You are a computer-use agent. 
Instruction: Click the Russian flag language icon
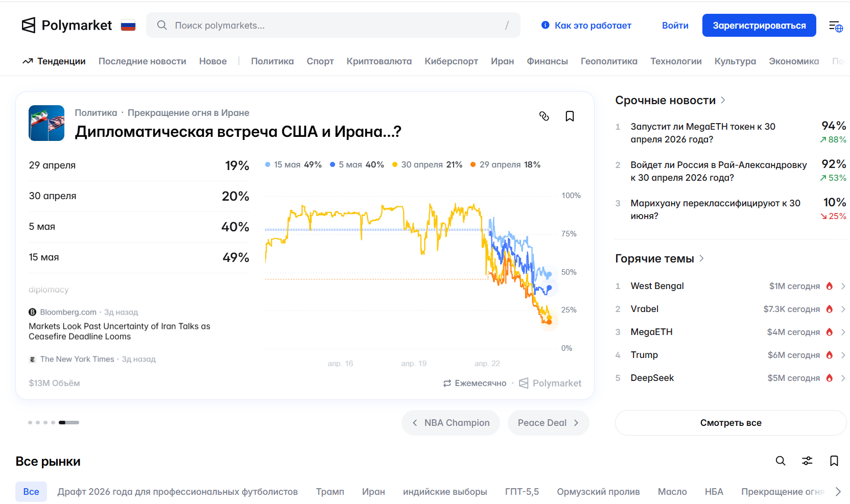[128, 26]
